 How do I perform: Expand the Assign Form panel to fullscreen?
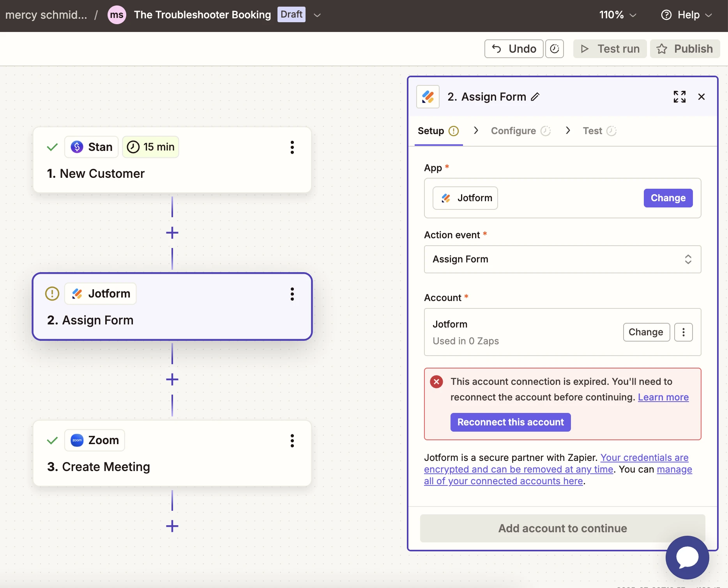[679, 97]
